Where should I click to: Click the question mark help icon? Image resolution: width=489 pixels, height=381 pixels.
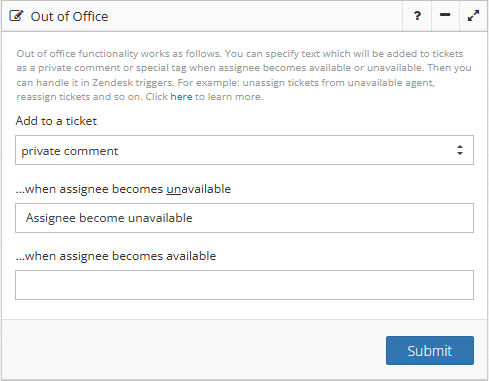[x=417, y=16]
